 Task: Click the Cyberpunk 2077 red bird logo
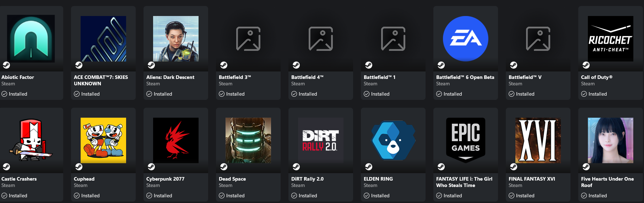click(176, 140)
